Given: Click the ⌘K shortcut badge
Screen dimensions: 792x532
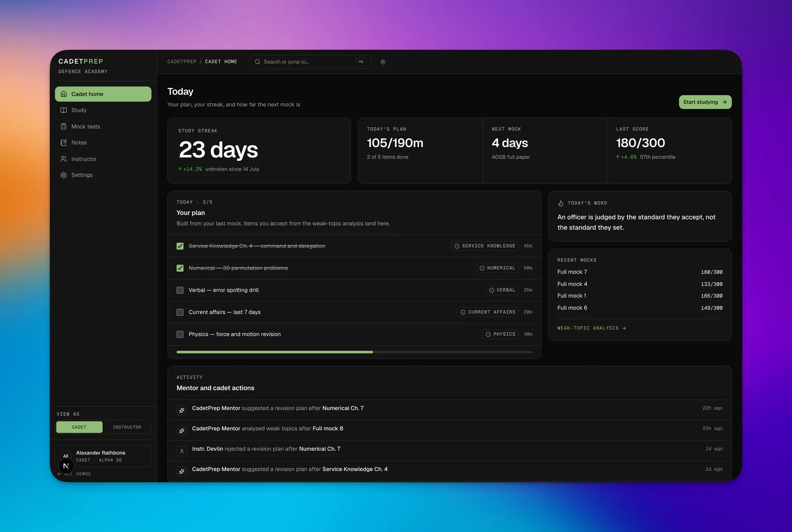Looking at the screenshot, I should [x=361, y=62].
